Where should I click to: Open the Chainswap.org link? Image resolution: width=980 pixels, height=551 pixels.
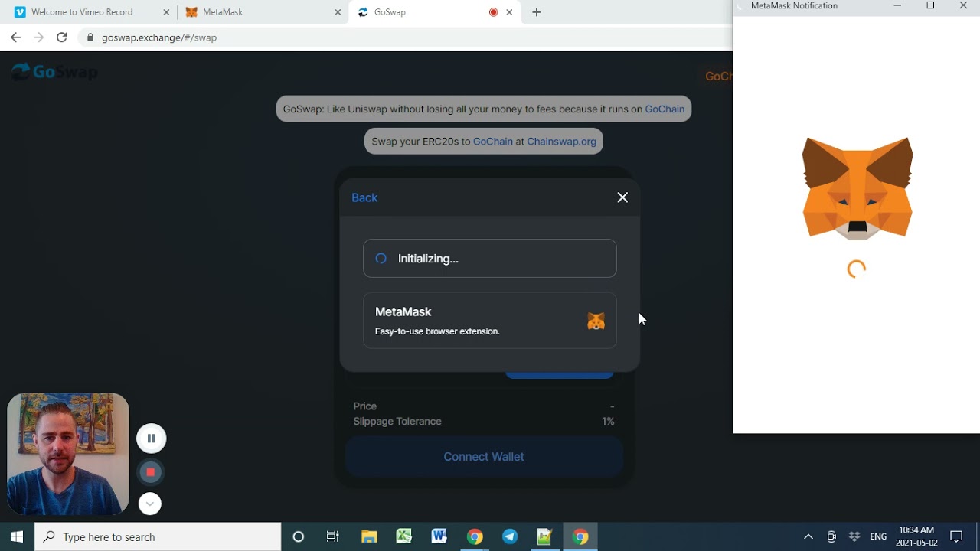pos(561,141)
